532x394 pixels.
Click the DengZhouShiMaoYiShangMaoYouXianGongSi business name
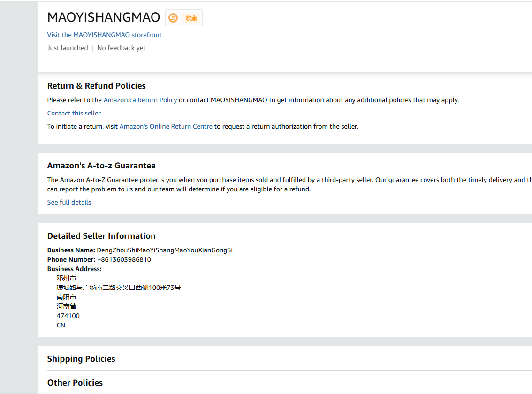(x=165, y=250)
